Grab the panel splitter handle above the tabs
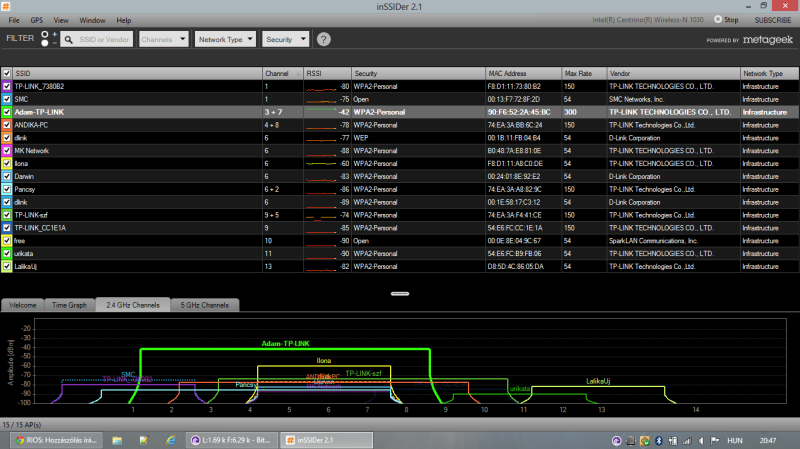 (400, 293)
